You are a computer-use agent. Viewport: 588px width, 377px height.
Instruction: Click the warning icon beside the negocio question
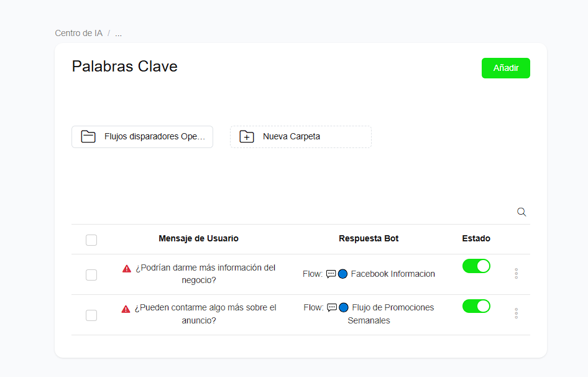(x=126, y=268)
